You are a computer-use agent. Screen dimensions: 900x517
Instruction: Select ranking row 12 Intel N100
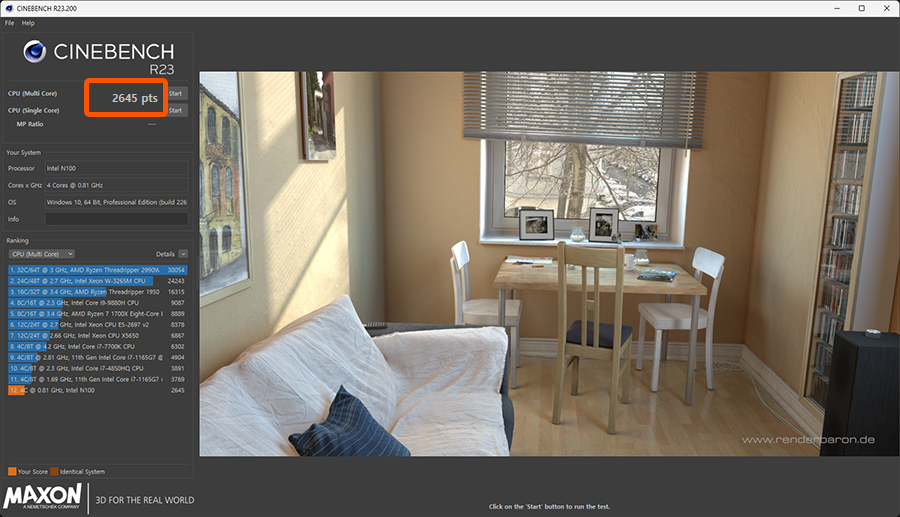tap(98, 390)
